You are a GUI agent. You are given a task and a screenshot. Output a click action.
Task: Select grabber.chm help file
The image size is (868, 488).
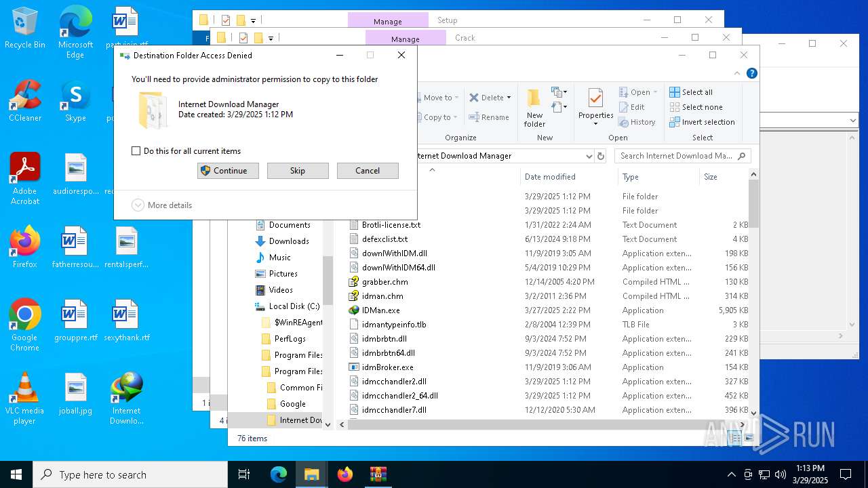coord(384,282)
